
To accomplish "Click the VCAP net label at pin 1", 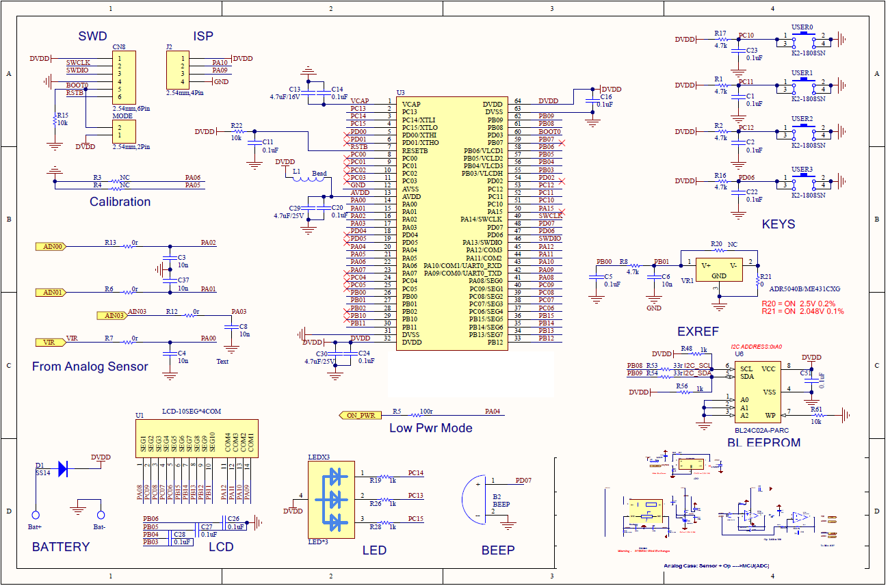I will (360, 101).
